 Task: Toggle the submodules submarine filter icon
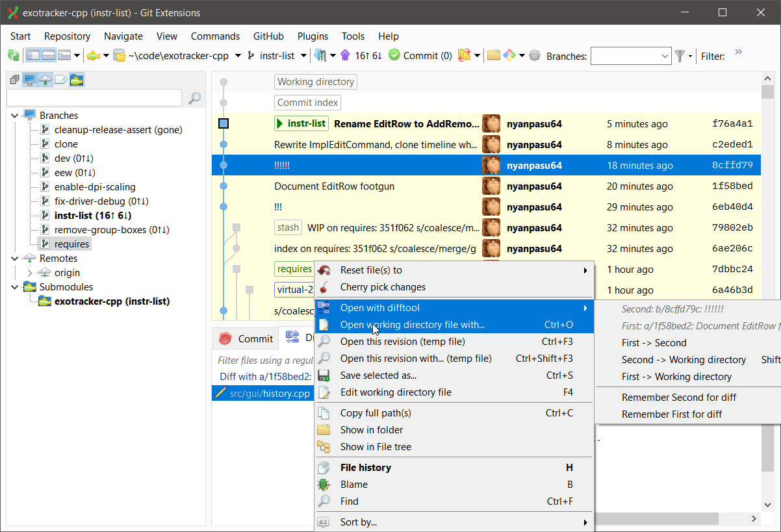[x=77, y=80]
